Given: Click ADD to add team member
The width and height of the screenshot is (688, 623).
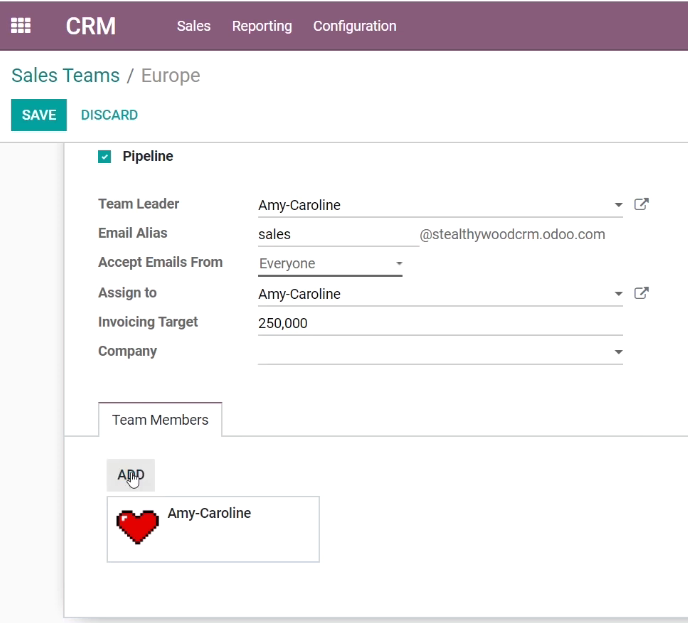Looking at the screenshot, I should click(x=131, y=475).
